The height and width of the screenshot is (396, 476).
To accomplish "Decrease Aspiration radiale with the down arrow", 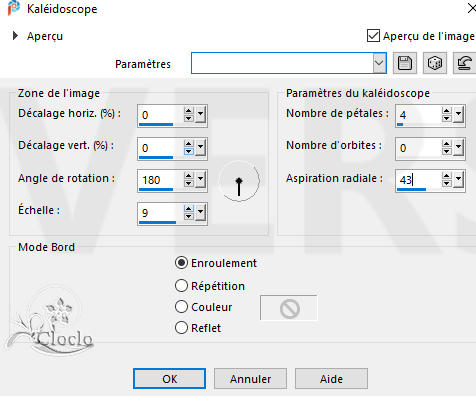I will point(446,184).
